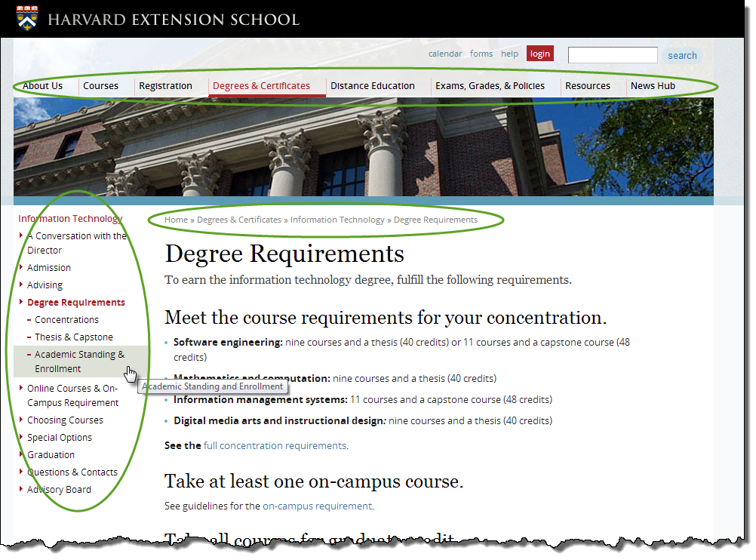Screen dimensions: 756x560
Task: Click the arrow beside Advising
Action: (20, 284)
